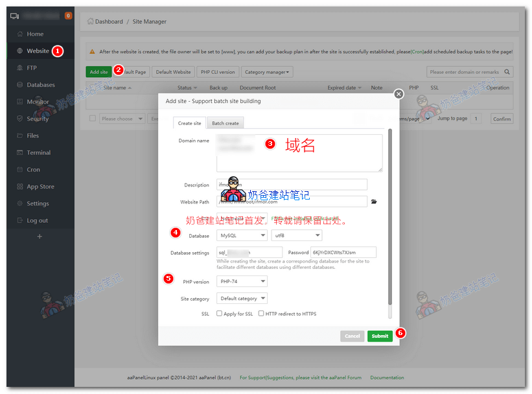Image resolution: width=532 pixels, height=394 pixels.
Task: Check HTTP redirect to HTTPS option
Action: click(261, 314)
